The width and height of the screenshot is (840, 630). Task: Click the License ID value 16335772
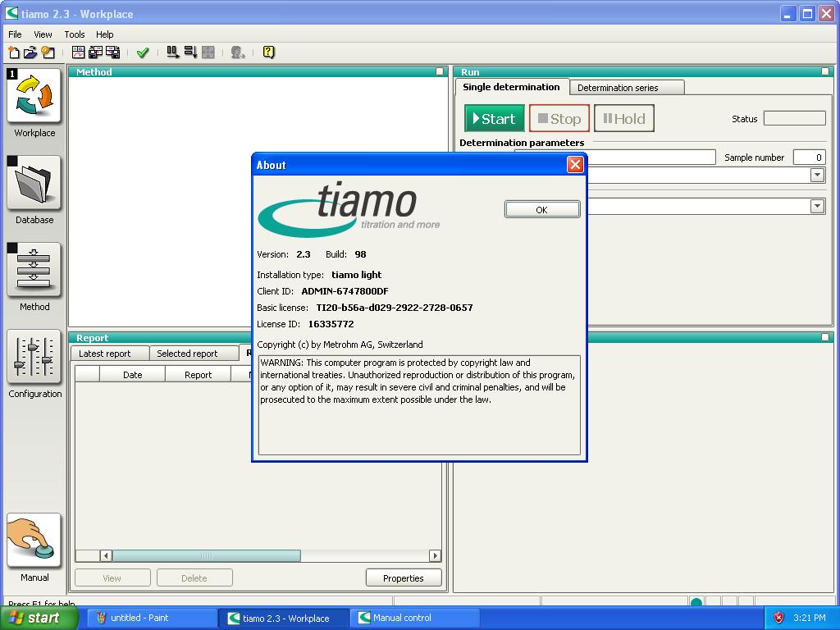point(331,323)
